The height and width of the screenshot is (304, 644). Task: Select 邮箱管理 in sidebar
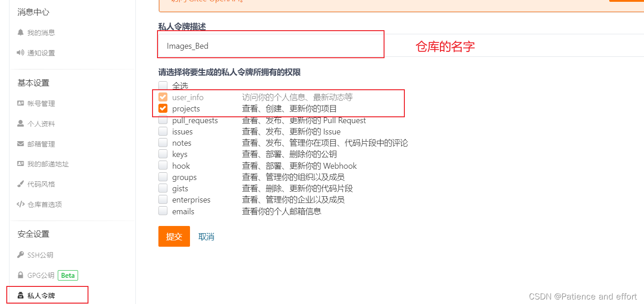click(x=41, y=144)
